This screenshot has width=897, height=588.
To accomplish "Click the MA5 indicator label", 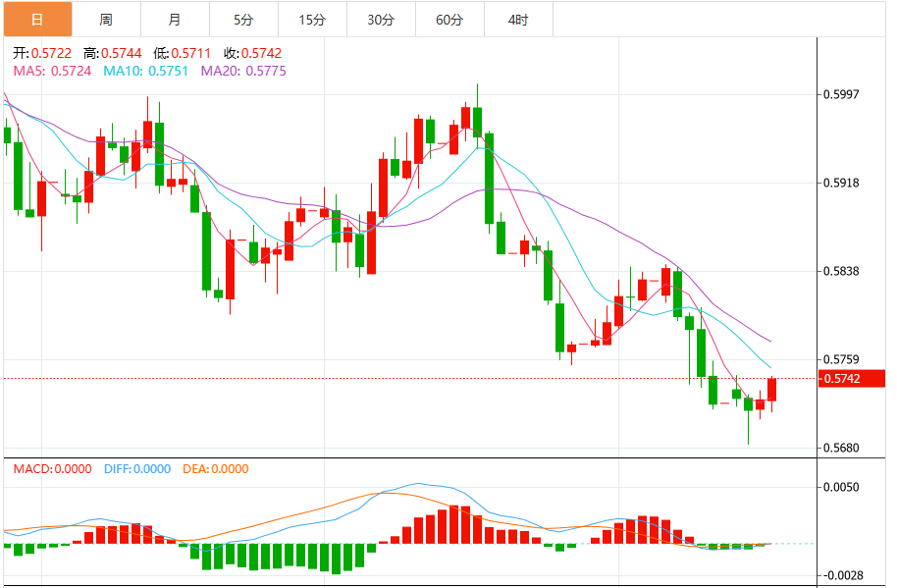I will pos(53,71).
